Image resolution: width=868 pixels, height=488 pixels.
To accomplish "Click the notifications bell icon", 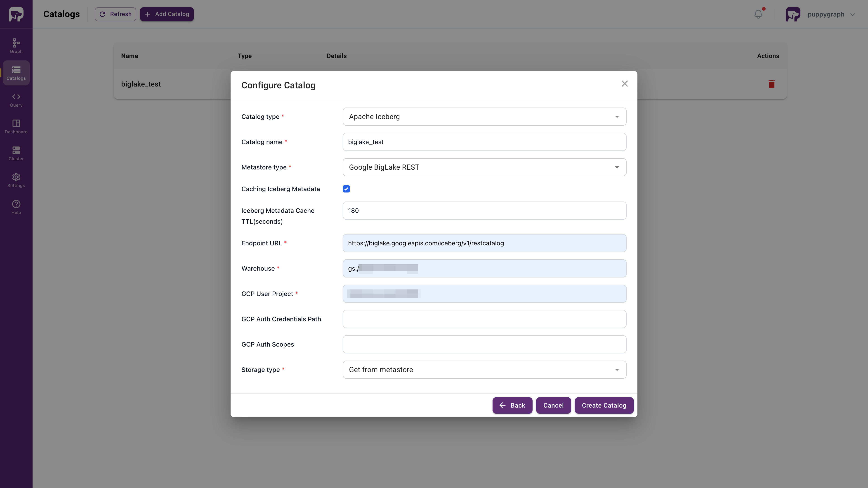I will tap(758, 14).
